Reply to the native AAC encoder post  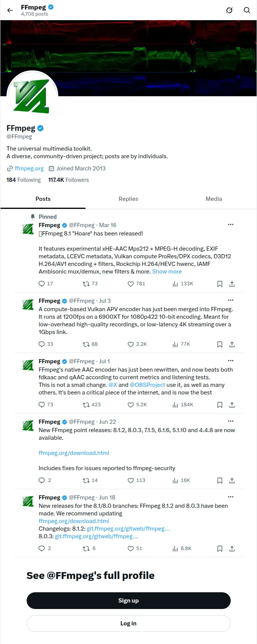point(46,405)
